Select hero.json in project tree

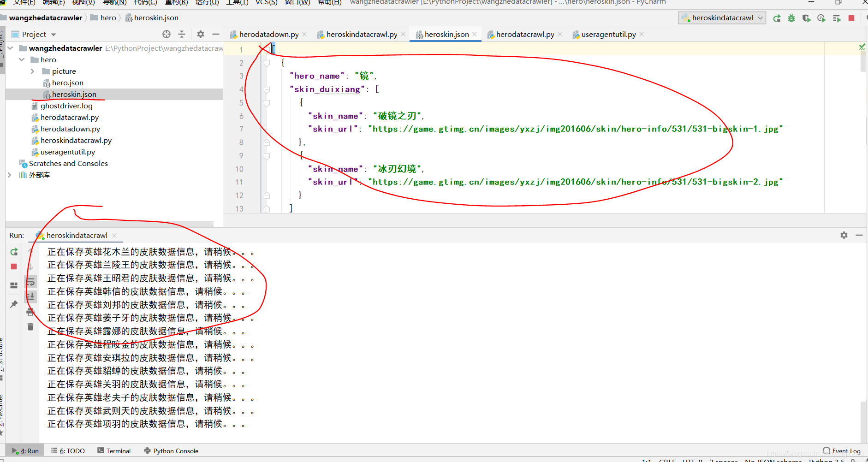(68, 83)
